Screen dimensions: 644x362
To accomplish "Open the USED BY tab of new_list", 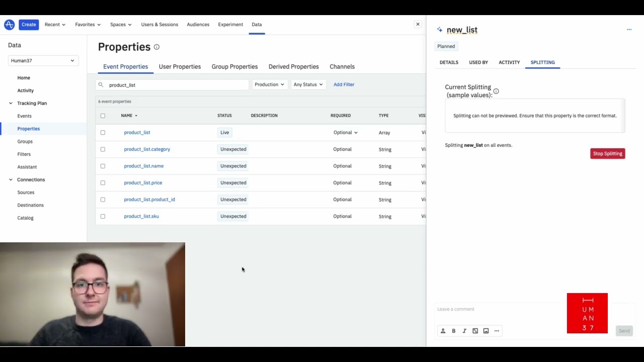I will [478, 62].
